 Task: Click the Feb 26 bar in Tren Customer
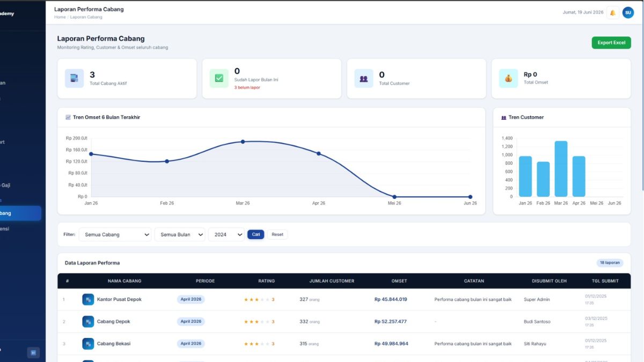pos(543,179)
